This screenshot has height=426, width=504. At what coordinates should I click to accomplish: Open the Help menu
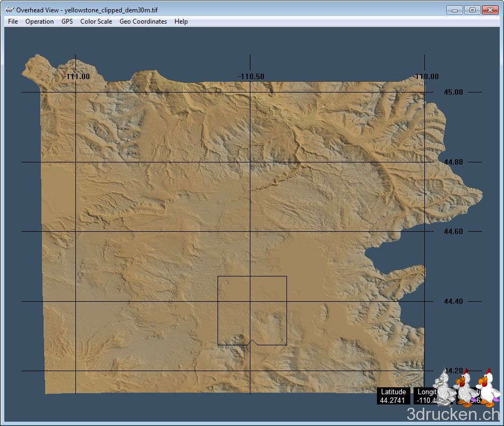click(181, 22)
